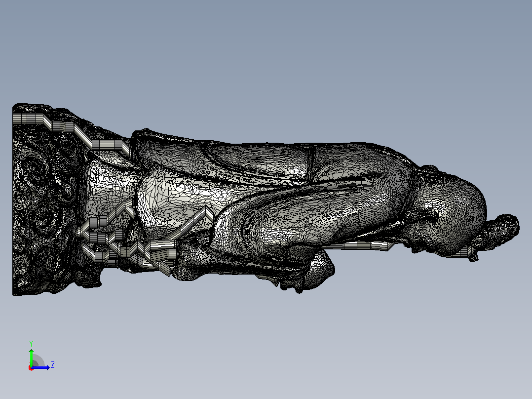Image resolution: width=532 pixels, height=399 pixels.
Task: Click the red X axis dot of the triad
Action: pos(31,368)
